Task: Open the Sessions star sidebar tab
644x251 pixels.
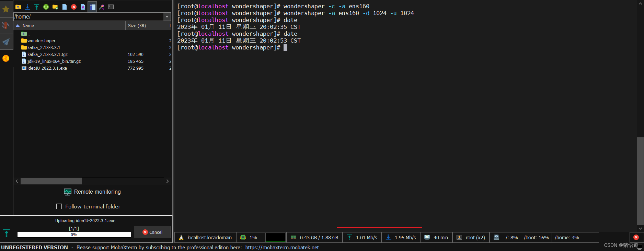Action: (x=6, y=9)
